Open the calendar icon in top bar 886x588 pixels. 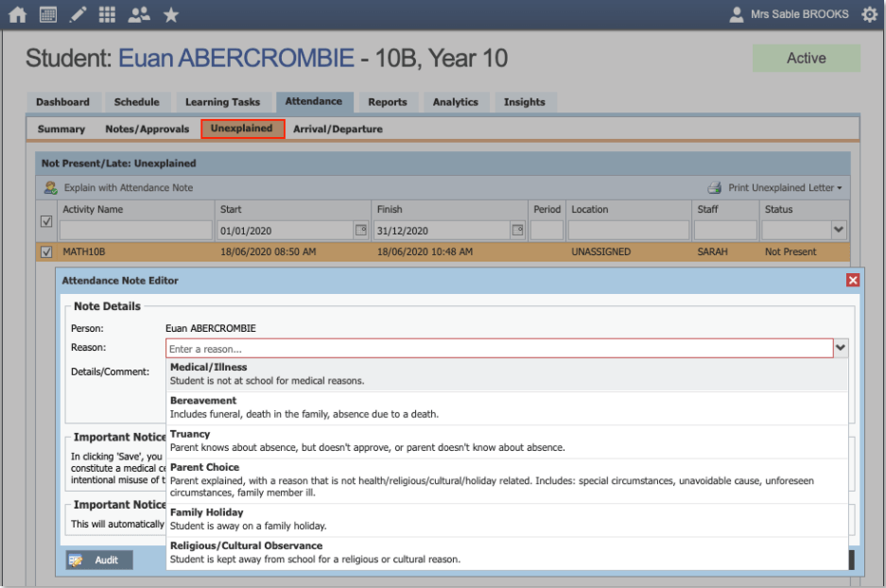[x=47, y=14]
